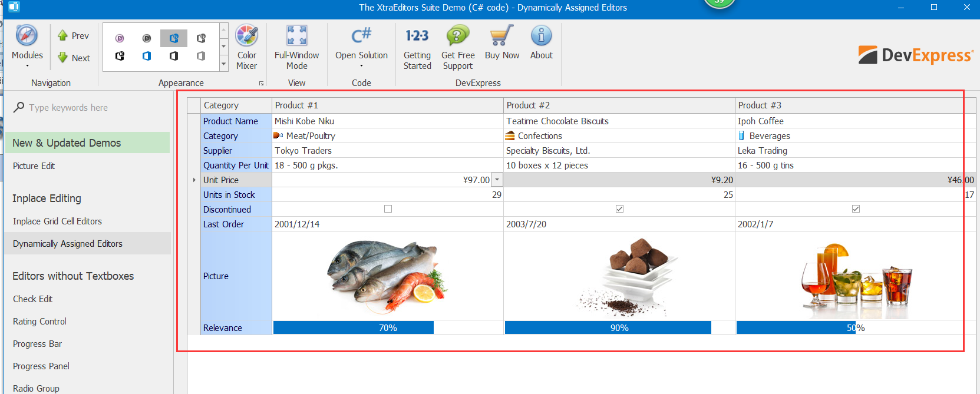Click the Beverages glass icon

(741, 135)
